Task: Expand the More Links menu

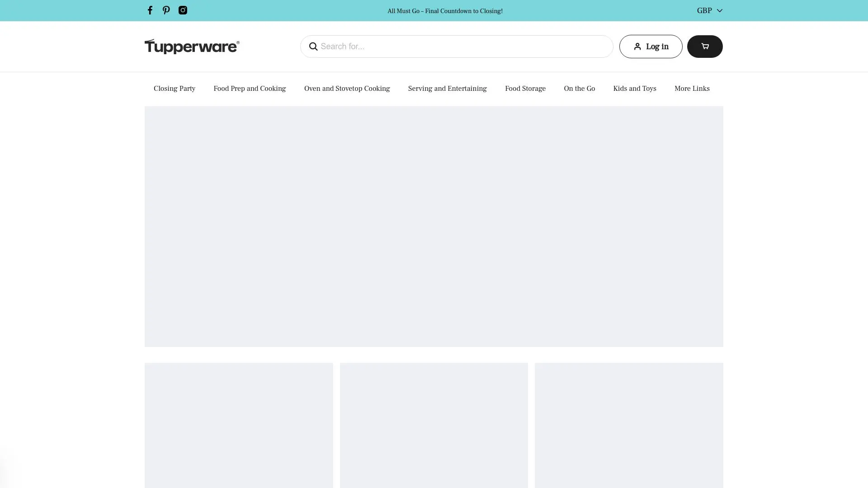Action: point(692,89)
